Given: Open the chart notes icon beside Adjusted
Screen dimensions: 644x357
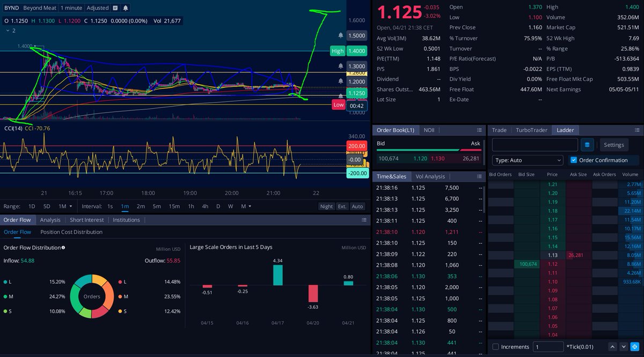Looking at the screenshot, I should (115, 8).
